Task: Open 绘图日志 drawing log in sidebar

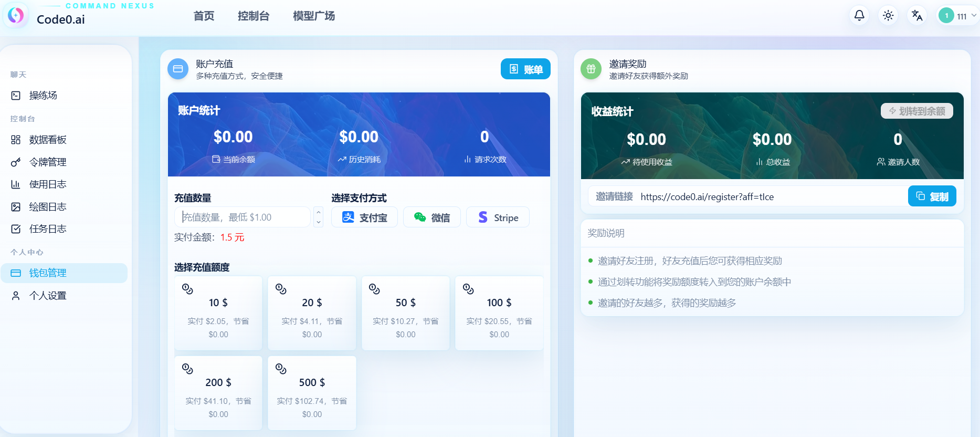Action: point(48,207)
